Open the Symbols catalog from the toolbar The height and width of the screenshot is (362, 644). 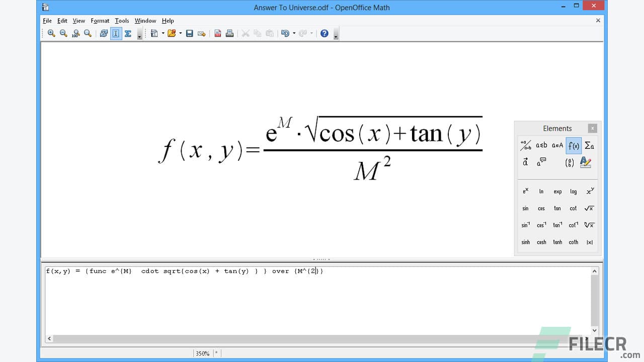[128, 33]
